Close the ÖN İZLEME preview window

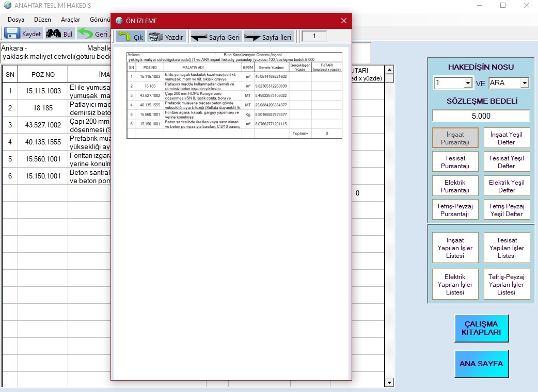(344, 21)
